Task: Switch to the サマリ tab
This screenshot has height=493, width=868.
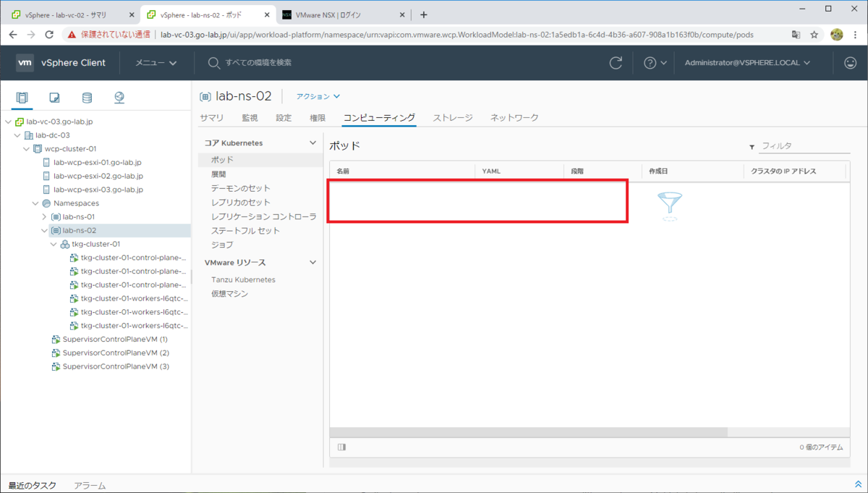Action: click(x=212, y=118)
